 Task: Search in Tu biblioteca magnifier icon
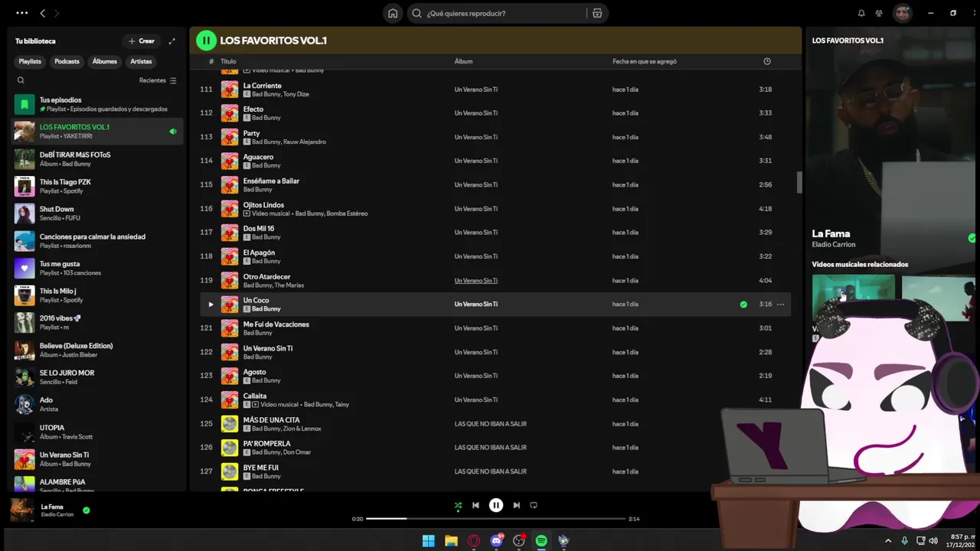pyautogui.click(x=21, y=80)
